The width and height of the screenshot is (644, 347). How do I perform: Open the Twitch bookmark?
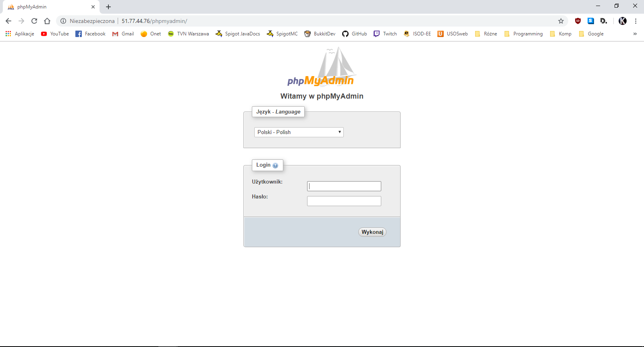click(x=385, y=34)
